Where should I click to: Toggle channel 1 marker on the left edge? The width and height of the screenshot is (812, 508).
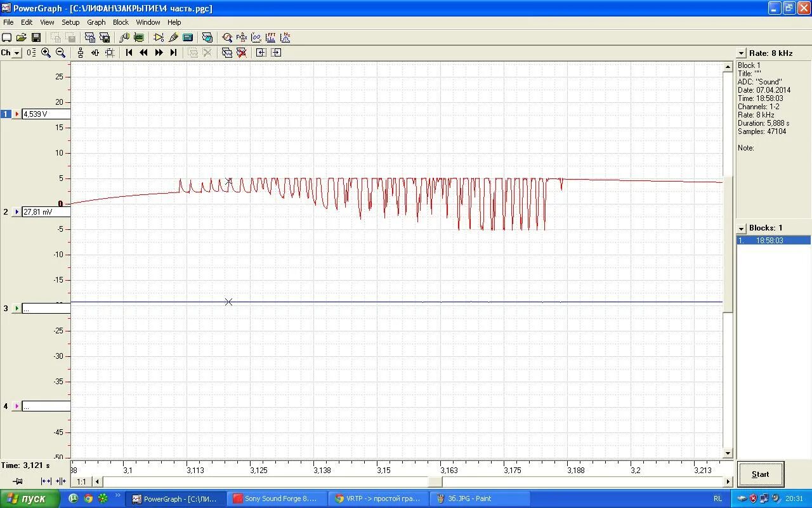pos(6,114)
